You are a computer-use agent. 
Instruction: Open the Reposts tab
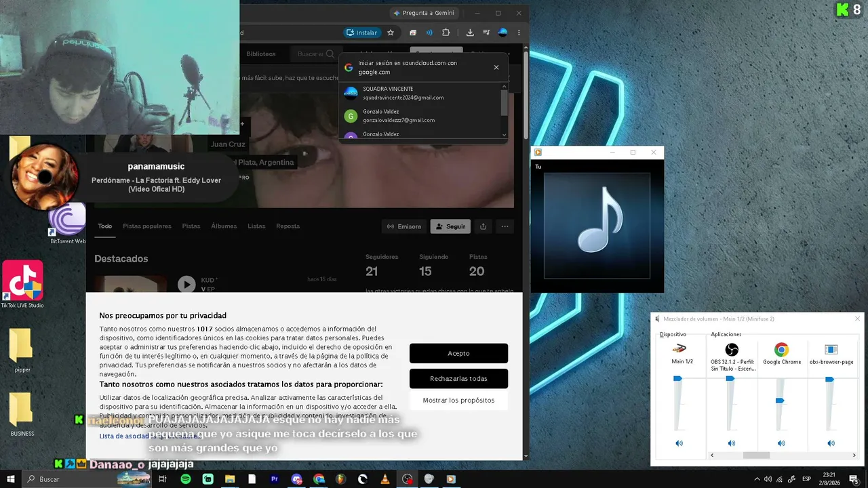point(288,226)
